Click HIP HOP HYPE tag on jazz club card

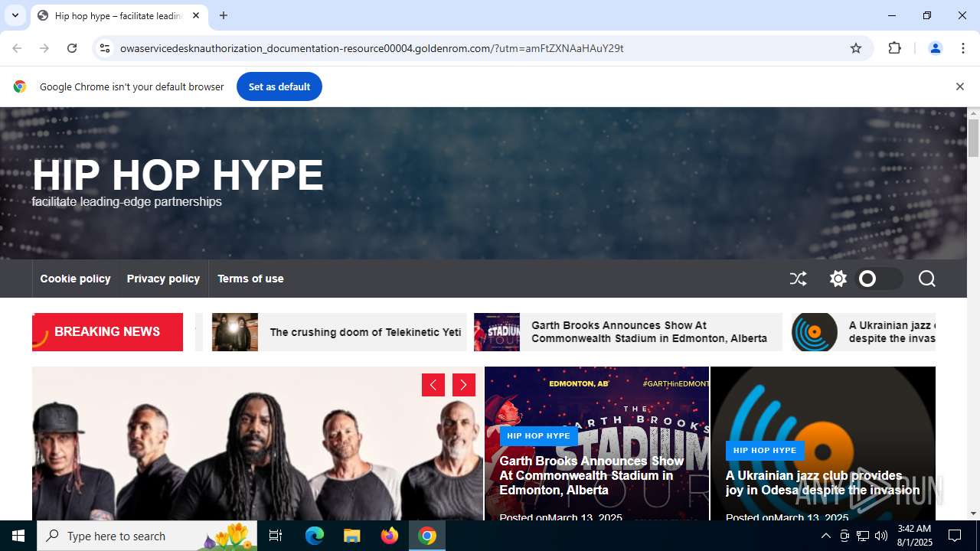[765, 451]
